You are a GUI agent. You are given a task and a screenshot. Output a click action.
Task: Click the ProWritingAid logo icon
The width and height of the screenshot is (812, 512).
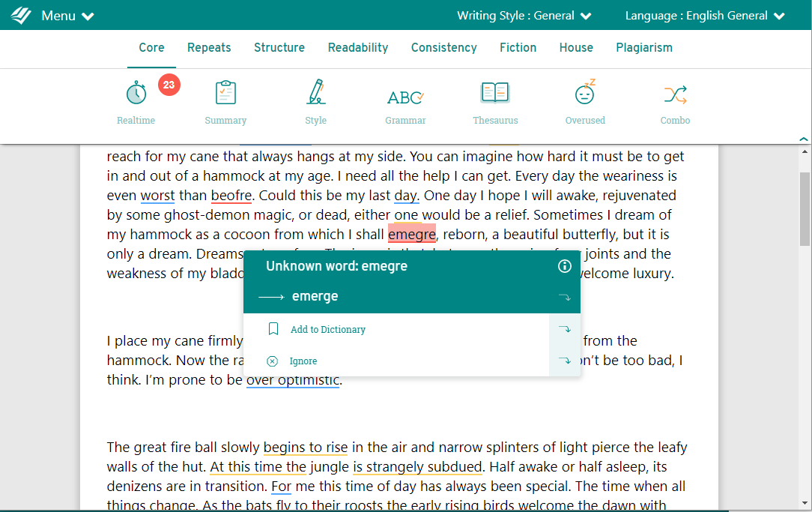pyautogui.click(x=21, y=14)
